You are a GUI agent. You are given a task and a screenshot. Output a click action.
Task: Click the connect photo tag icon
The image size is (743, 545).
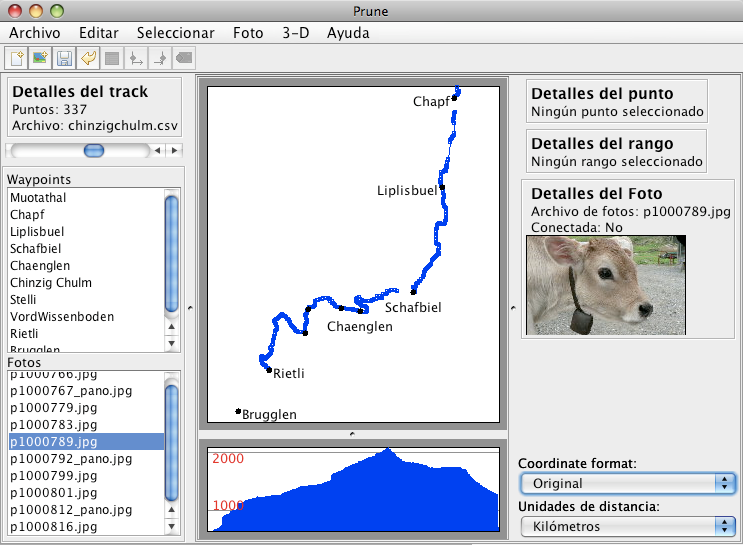point(184,59)
